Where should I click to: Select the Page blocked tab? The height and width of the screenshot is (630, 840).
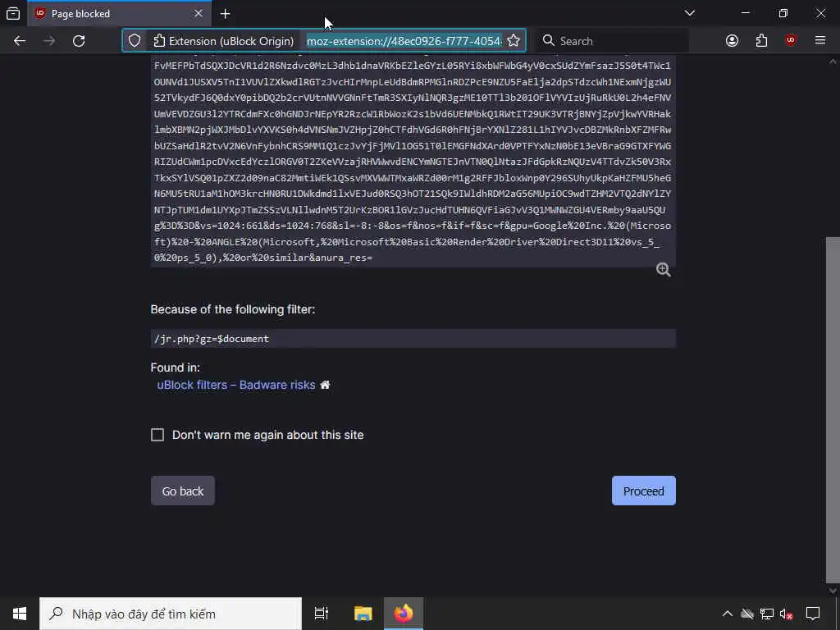119,13
